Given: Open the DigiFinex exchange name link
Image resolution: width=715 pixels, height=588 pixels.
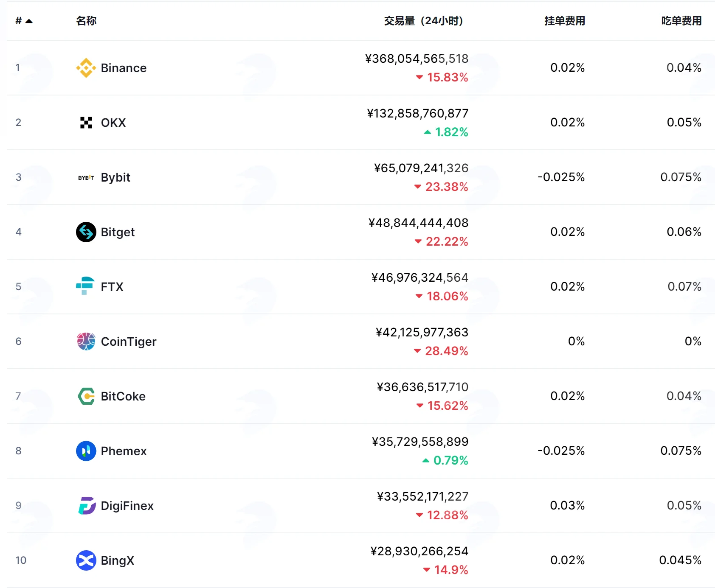Looking at the screenshot, I should click(x=127, y=506).
